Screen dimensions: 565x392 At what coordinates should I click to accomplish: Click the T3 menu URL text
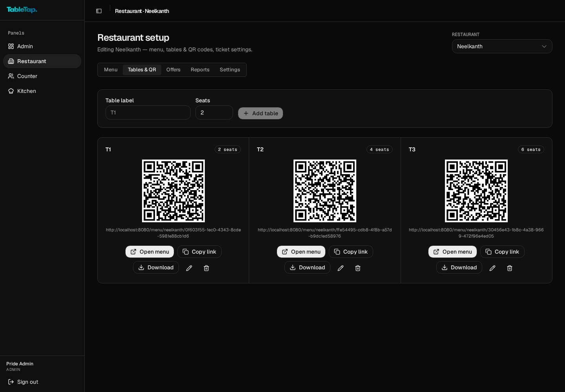point(476,233)
